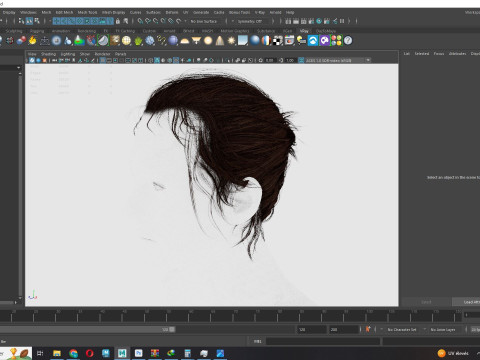
Task: Open the Deform menu
Action: point(172,12)
